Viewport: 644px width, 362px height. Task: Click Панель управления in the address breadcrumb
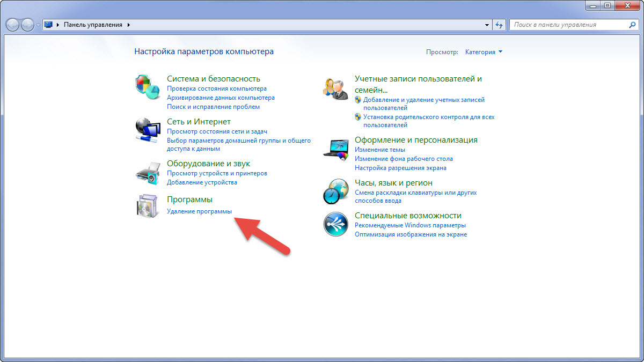click(93, 25)
